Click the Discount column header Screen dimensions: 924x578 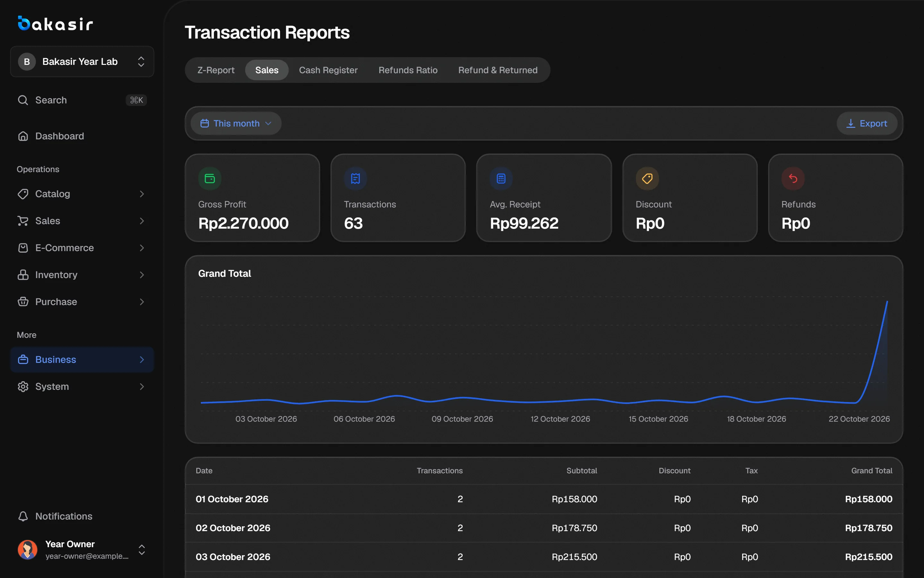674,470
